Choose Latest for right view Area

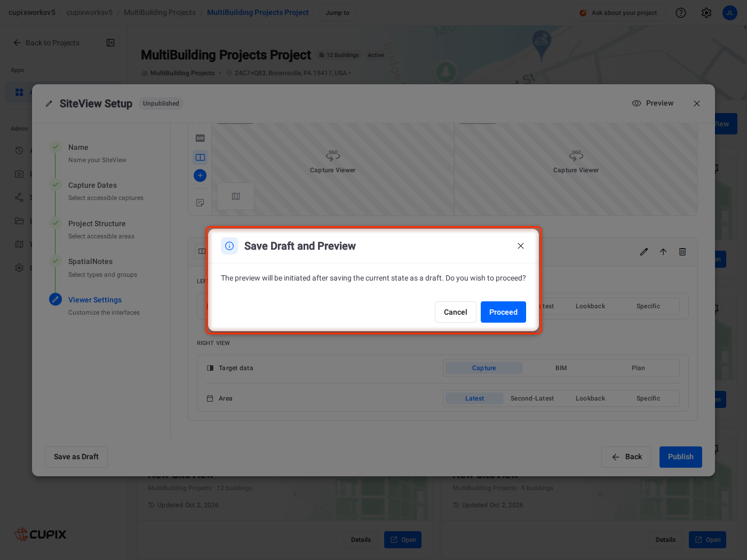pos(474,398)
